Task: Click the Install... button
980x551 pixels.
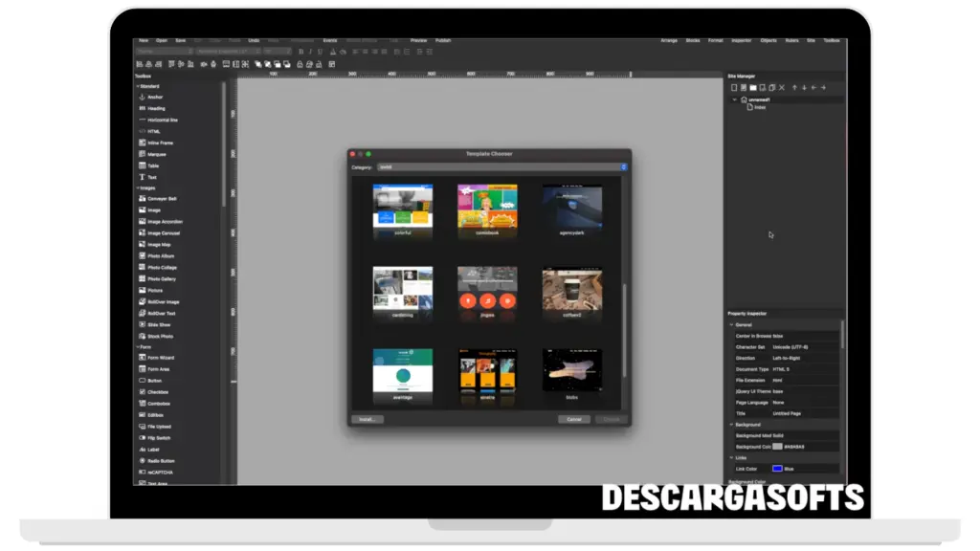Action: 367,419
